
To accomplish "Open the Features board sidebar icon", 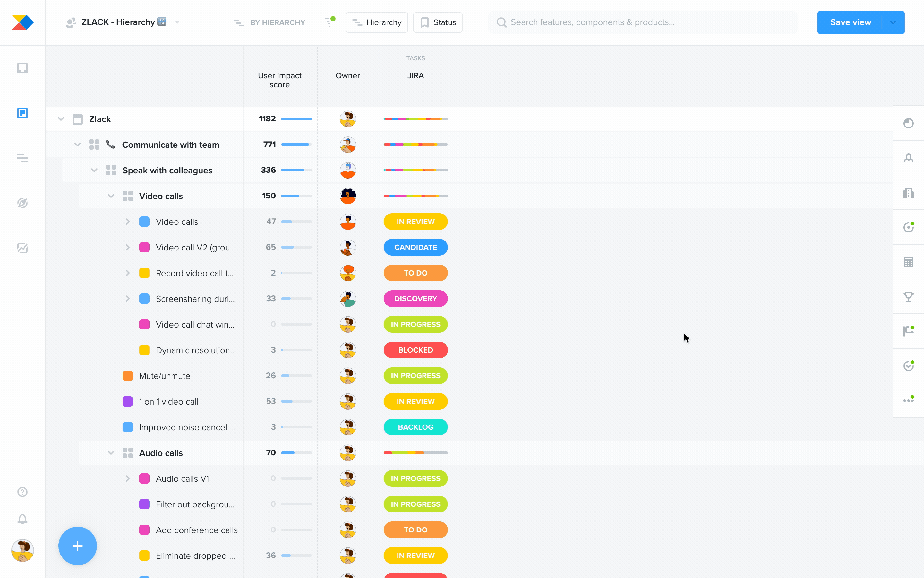I will (22, 113).
